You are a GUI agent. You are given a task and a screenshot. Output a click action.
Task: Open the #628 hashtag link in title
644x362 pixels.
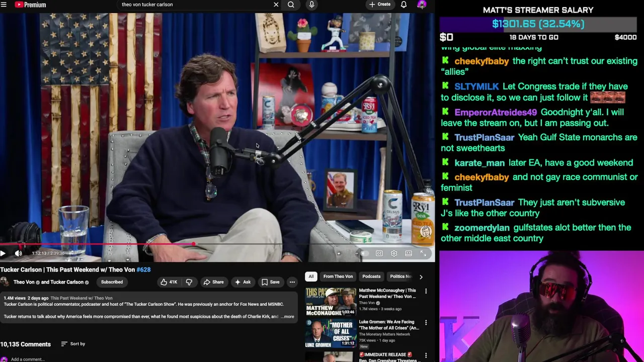(143, 269)
